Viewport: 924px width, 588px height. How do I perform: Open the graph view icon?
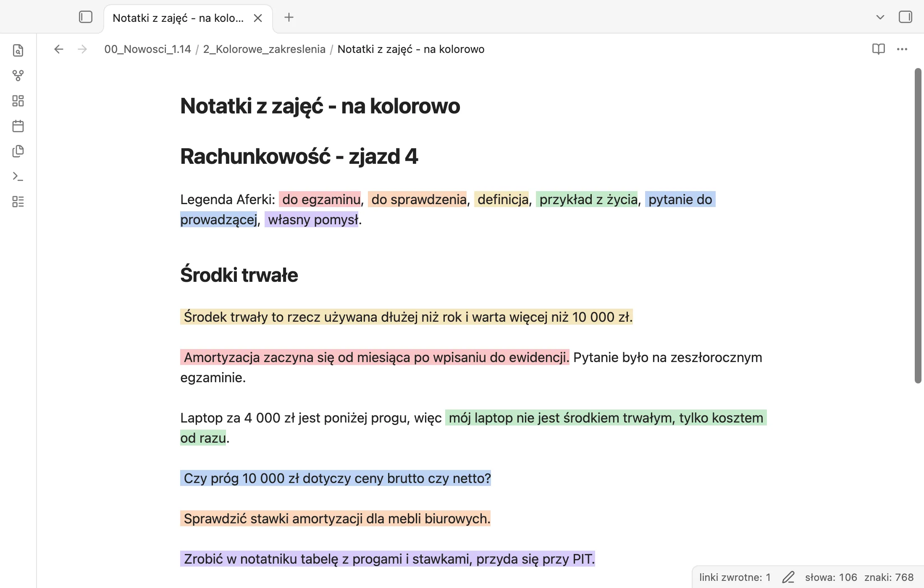(x=18, y=76)
